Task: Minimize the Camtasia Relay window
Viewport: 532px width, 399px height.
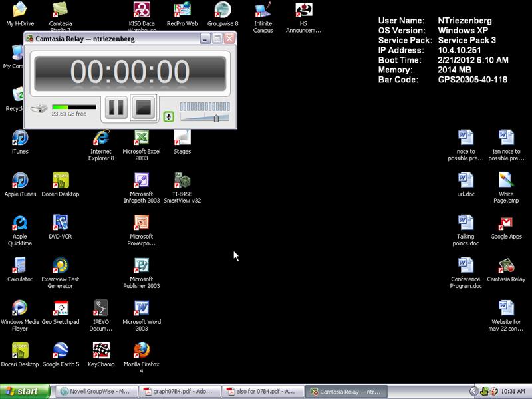Action: [x=205, y=39]
